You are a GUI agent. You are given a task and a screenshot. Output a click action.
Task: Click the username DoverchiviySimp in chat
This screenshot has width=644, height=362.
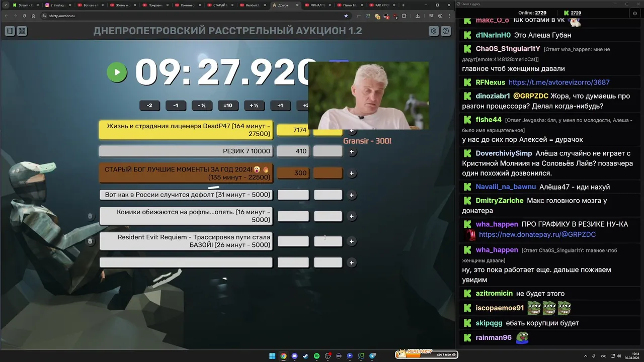pyautogui.click(x=504, y=153)
